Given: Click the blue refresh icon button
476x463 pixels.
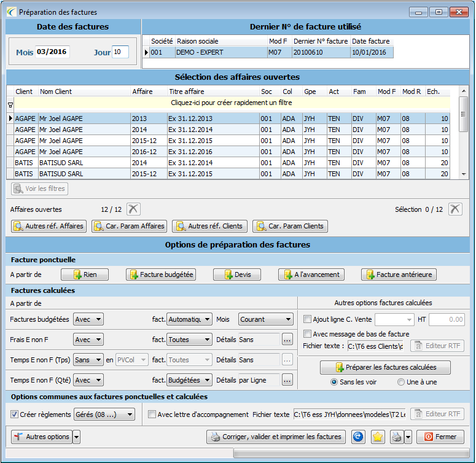Looking at the screenshot, I should (358, 437).
